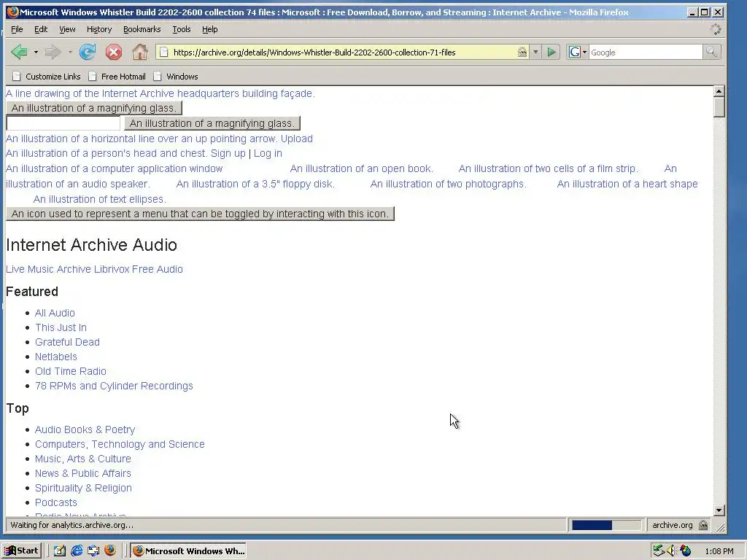The image size is (747, 560).
Task: Click the page icon in address bar
Action: click(164, 52)
